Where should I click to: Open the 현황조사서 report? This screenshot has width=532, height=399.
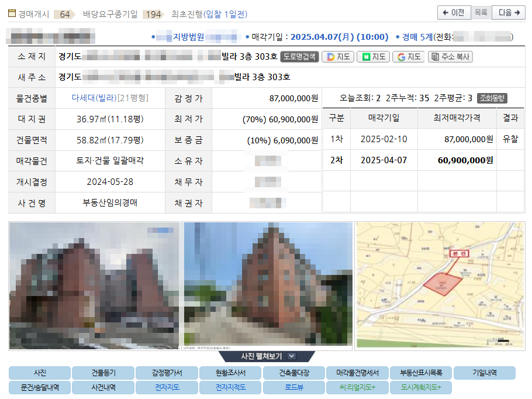pos(230,373)
